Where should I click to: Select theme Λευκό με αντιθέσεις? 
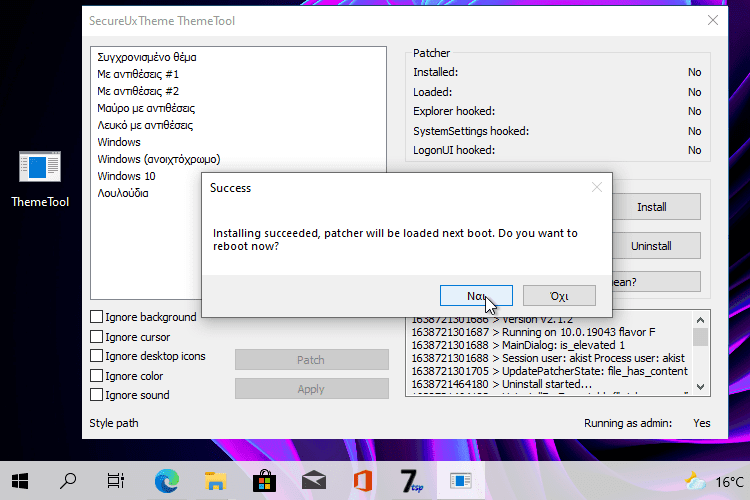(x=145, y=125)
